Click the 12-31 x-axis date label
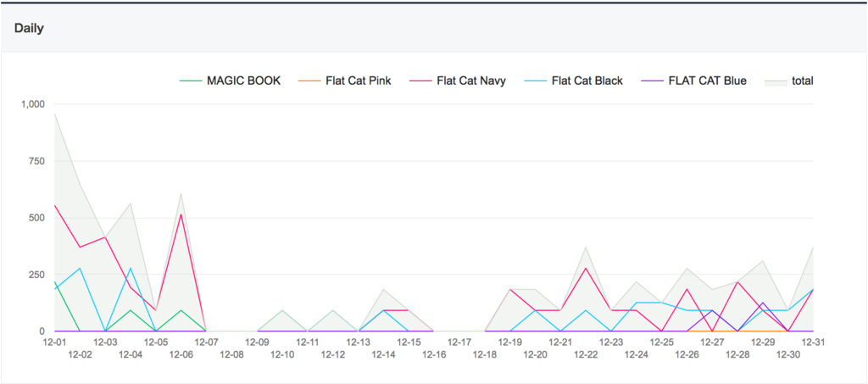868x384 pixels. click(x=813, y=342)
